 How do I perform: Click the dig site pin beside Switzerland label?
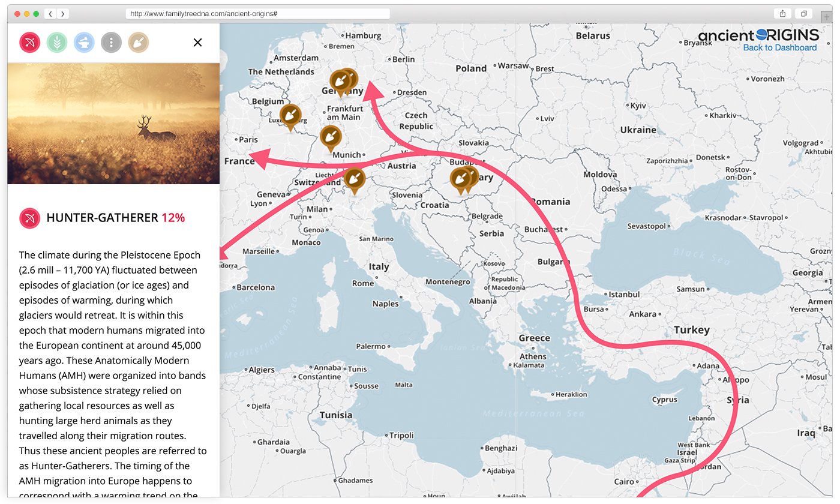pyautogui.click(x=355, y=181)
